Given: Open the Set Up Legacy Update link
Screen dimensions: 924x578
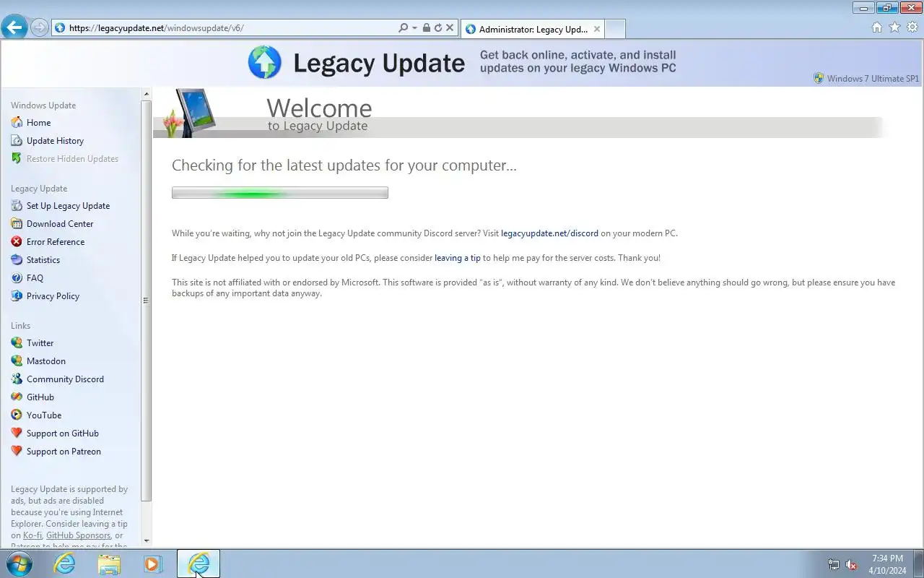Looking at the screenshot, I should pos(68,206).
